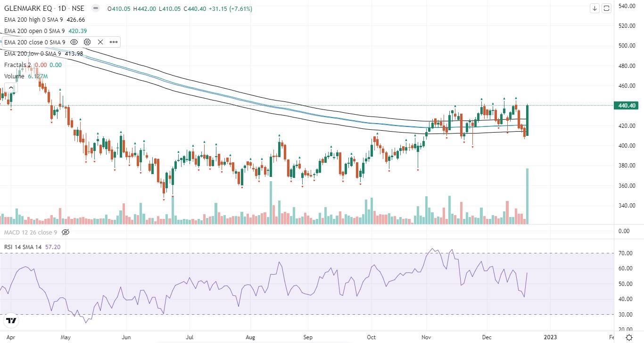Click the current price label 440.40

627,106
